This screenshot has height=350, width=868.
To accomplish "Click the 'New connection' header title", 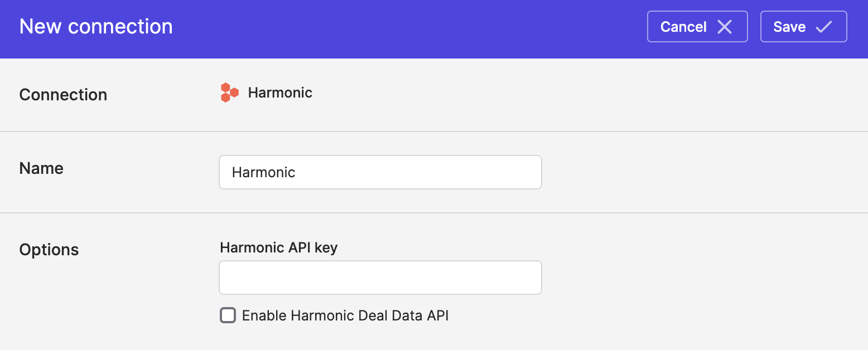I will (96, 27).
